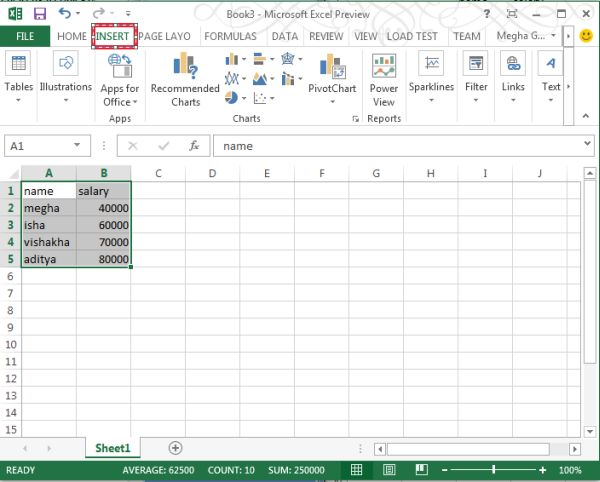Expand the PivotChart dropdown arrow

pos(333,102)
